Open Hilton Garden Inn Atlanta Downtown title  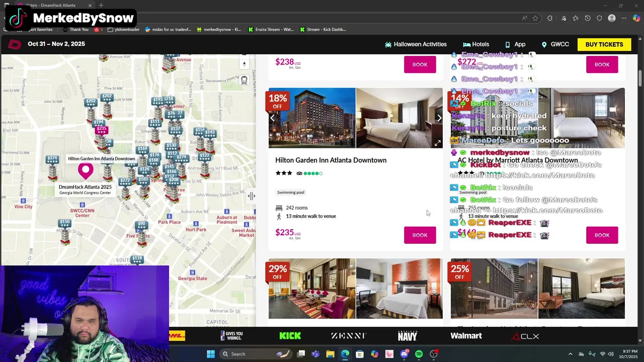point(331,160)
